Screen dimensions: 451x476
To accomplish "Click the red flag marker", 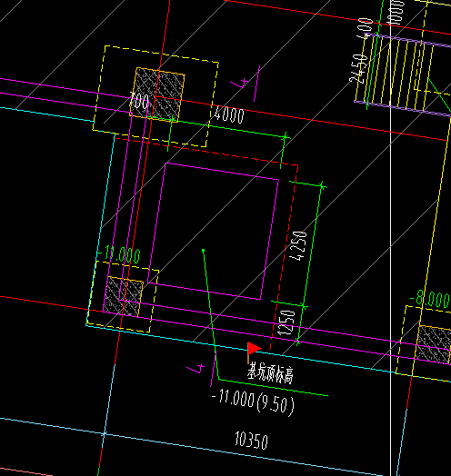I will pos(254,352).
